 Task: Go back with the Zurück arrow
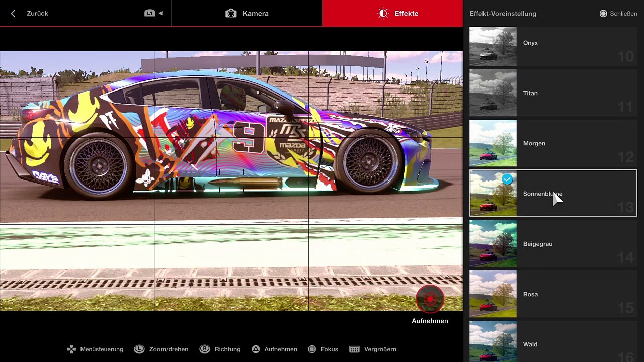(13, 14)
